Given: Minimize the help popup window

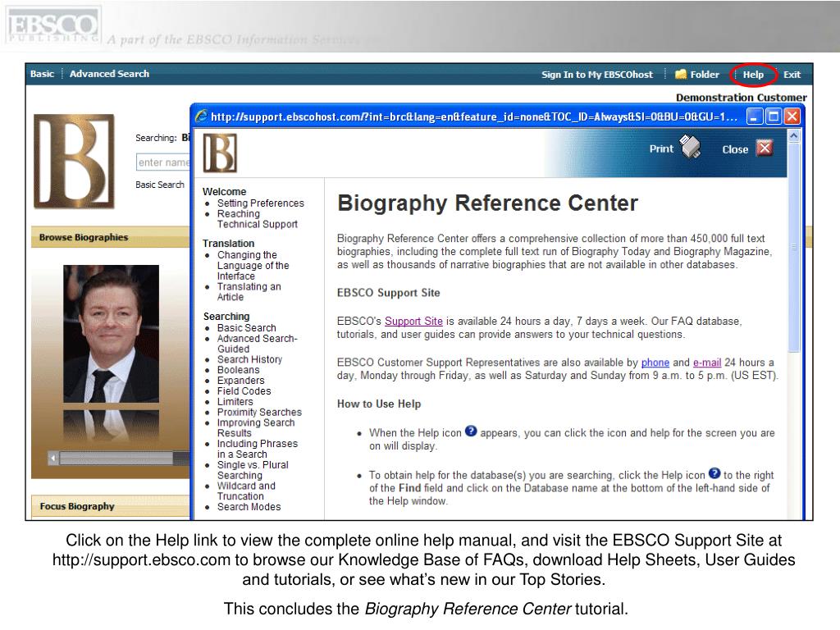Looking at the screenshot, I should pos(755,116).
